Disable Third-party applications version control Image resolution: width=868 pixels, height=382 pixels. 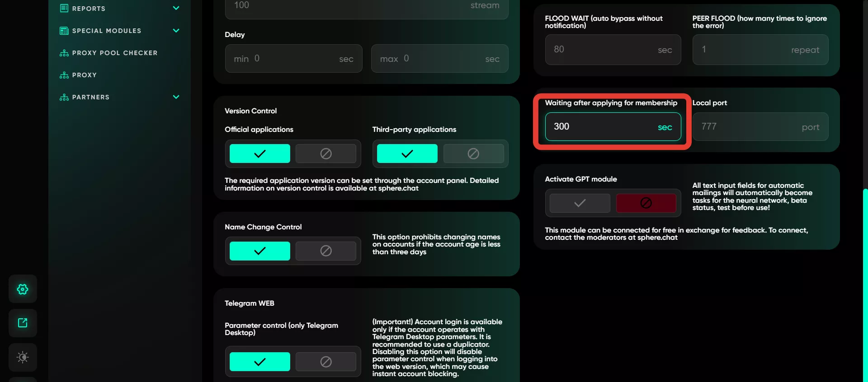point(473,154)
